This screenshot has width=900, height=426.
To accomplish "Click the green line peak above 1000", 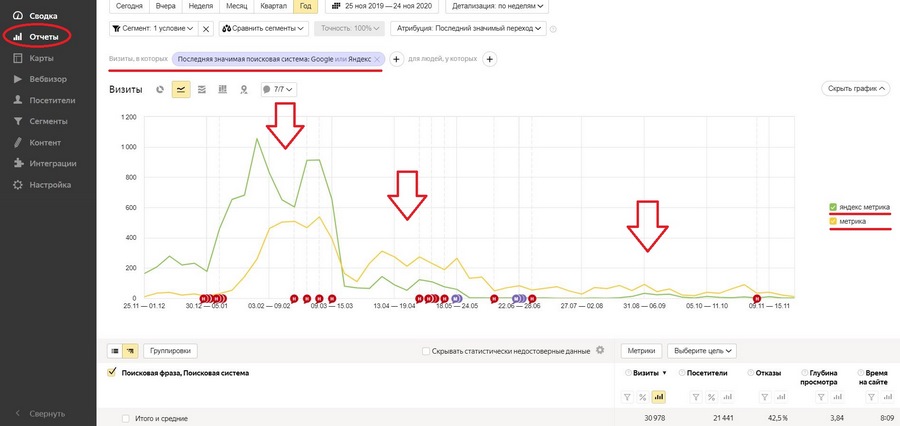I will tap(257, 138).
